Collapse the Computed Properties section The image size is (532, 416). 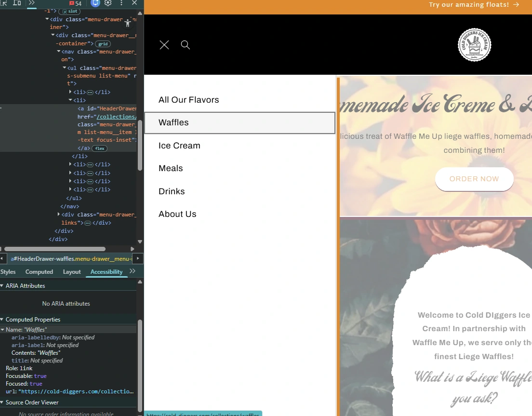2,320
